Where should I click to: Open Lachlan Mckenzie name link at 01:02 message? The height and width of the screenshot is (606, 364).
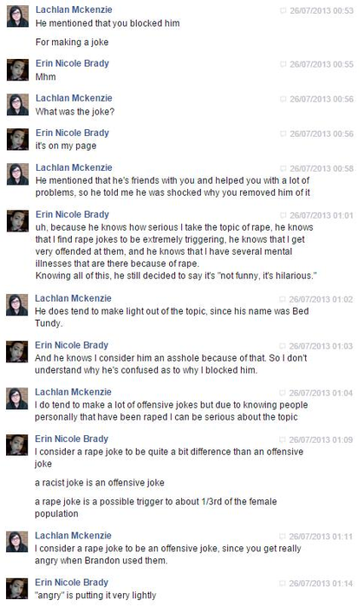[73, 298]
